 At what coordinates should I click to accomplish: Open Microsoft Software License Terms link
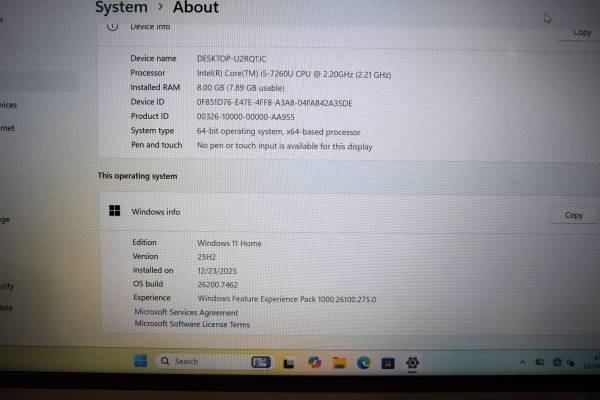click(192, 324)
